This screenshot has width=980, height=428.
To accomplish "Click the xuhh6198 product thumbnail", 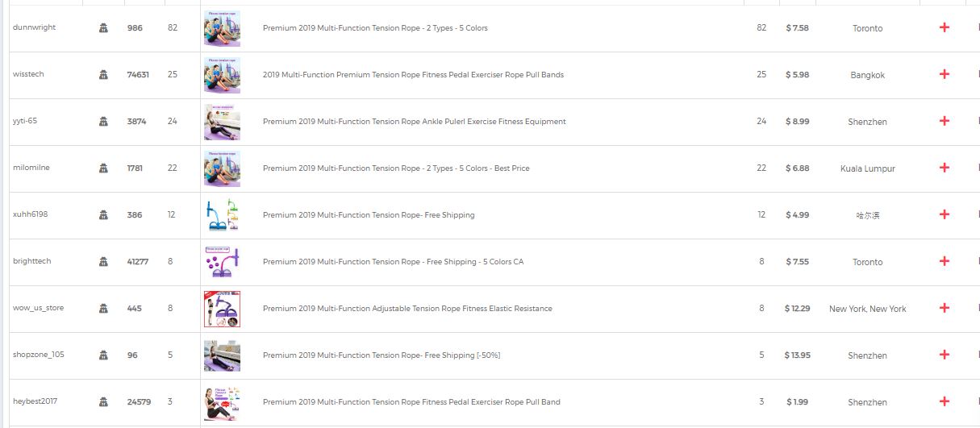I will 222,215.
